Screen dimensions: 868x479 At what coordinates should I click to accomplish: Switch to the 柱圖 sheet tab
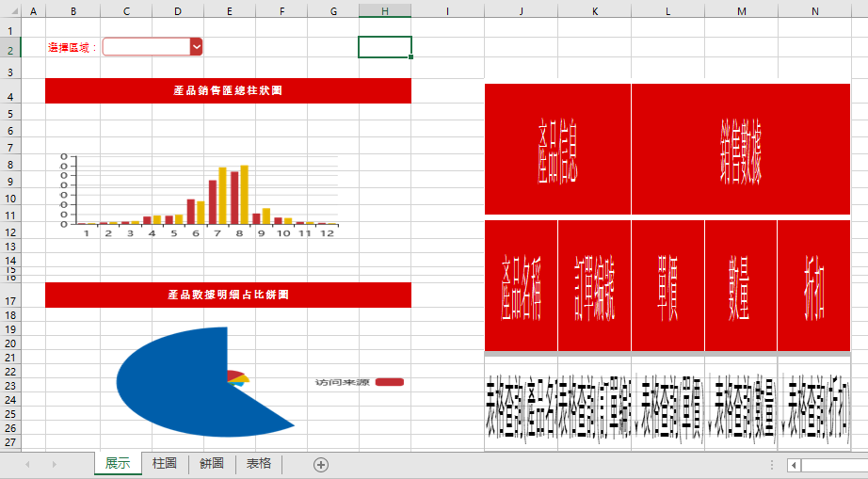pyautogui.click(x=165, y=463)
